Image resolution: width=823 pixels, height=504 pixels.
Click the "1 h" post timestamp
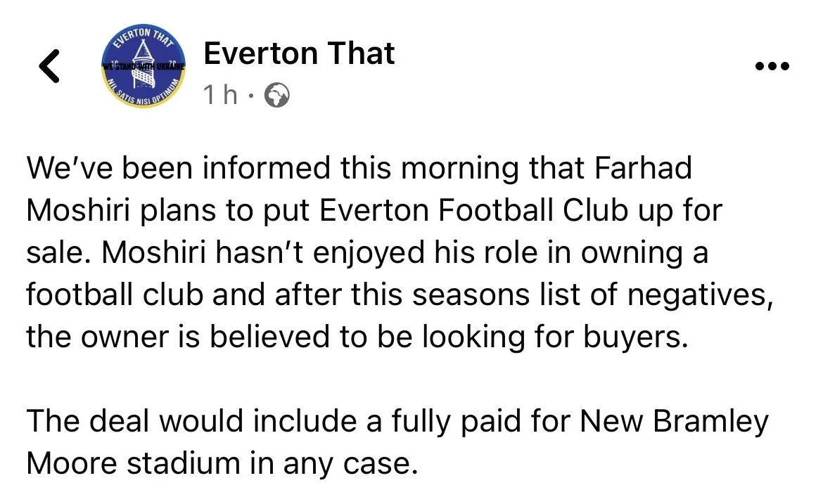pyautogui.click(x=220, y=95)
